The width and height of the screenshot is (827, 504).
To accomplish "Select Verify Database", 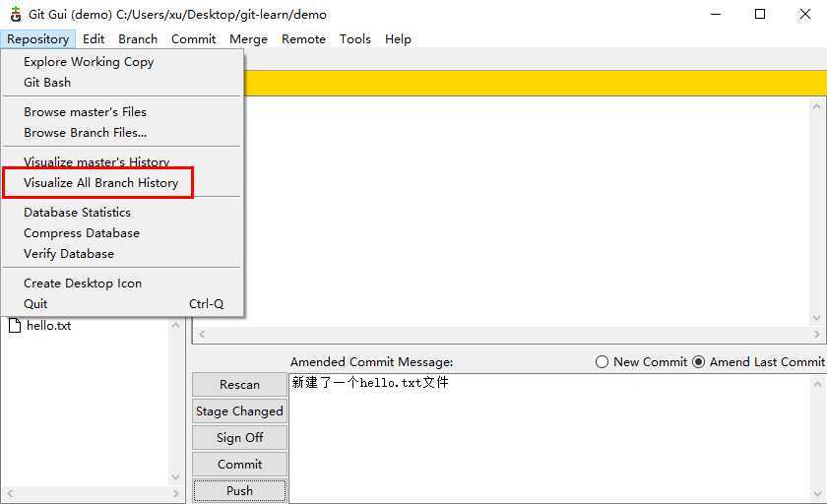I will pyautogui.click(x=122, y=253).
